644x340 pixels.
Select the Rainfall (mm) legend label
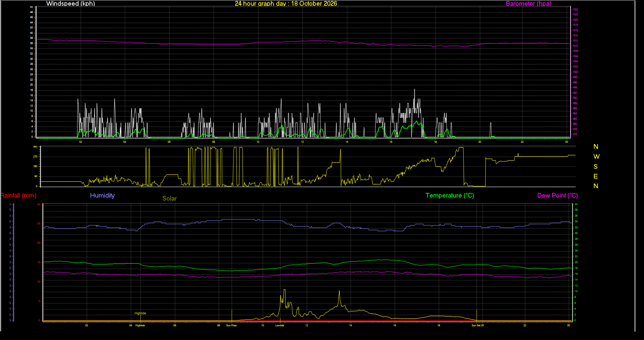click(x=18, y=196)
